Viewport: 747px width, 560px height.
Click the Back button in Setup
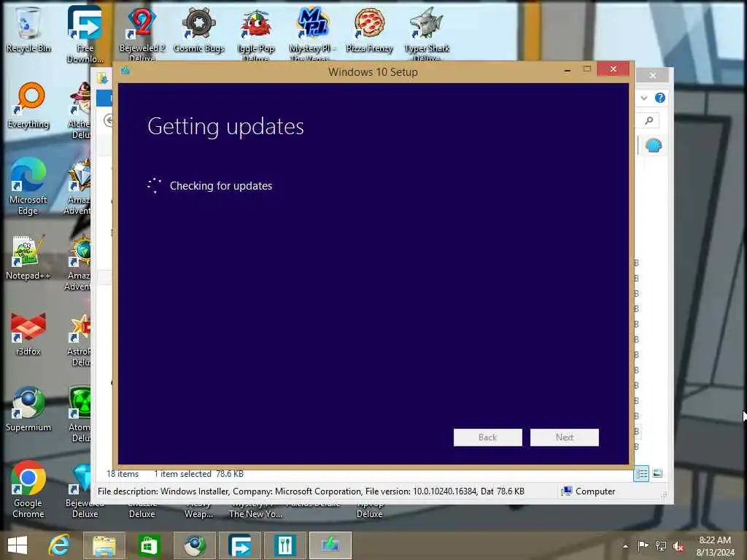(487, 437)
